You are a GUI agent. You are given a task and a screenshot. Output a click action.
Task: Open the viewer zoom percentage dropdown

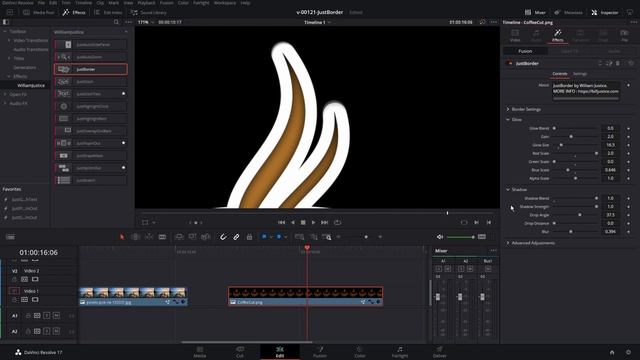[x=146, y=22]
